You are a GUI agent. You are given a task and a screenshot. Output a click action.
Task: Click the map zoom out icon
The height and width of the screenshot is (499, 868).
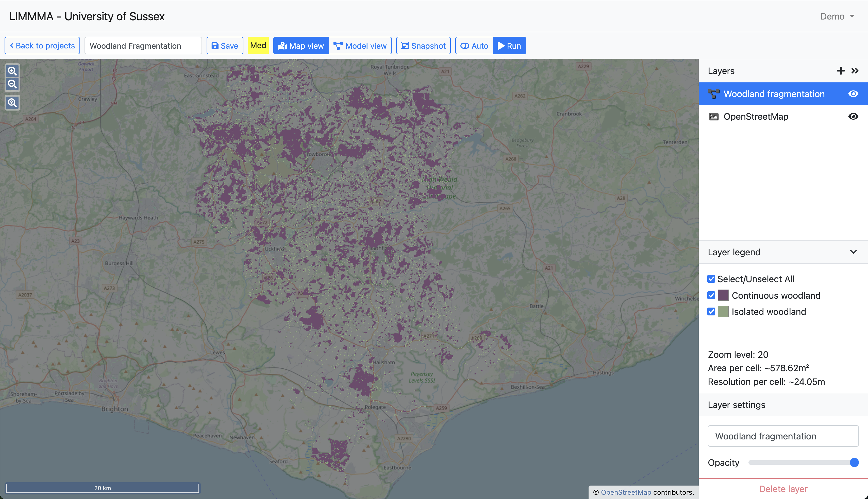pos(12,84)
